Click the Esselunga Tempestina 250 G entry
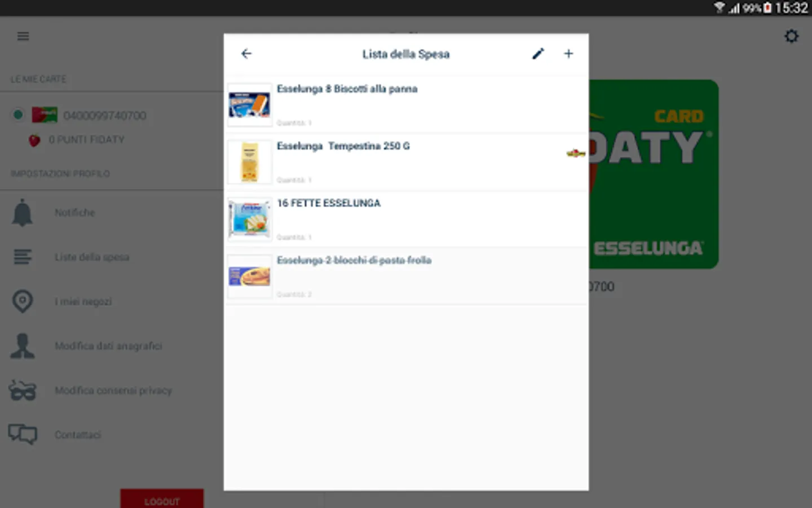The image size is (812, 508). [406, 162]
